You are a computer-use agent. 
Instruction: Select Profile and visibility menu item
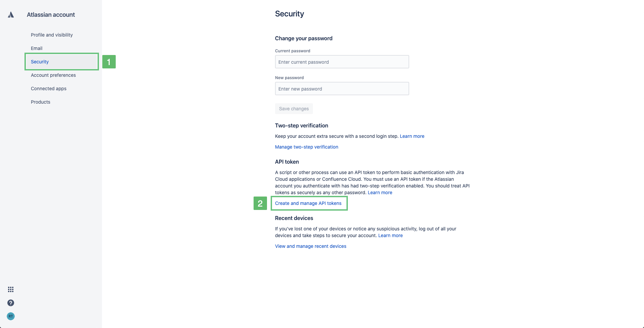52,35
